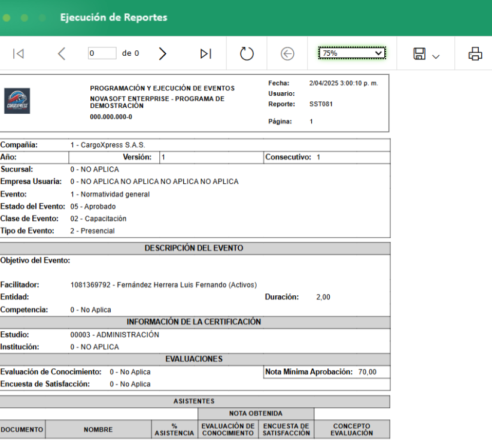The height and width of the screenshot is (448, 492).
Task: Click date '2/04/2025 3:00:10 p. m.'
Action: (344, 83)
